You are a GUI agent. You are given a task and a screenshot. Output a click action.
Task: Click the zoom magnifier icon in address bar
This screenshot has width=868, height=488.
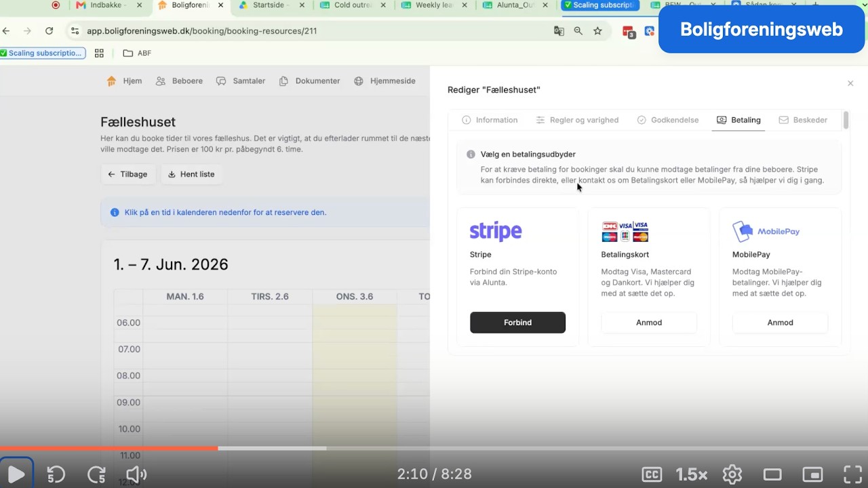(578, 30)
